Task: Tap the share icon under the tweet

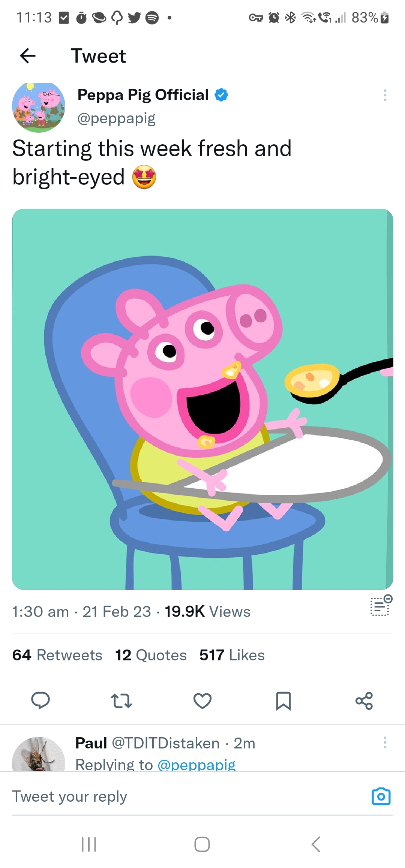Action: (x=364, y=700)
